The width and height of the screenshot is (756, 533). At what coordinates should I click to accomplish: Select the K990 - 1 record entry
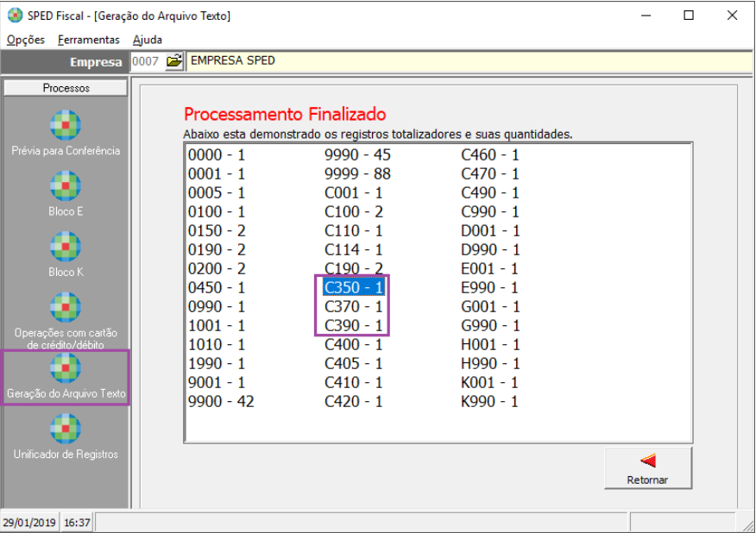490,402
